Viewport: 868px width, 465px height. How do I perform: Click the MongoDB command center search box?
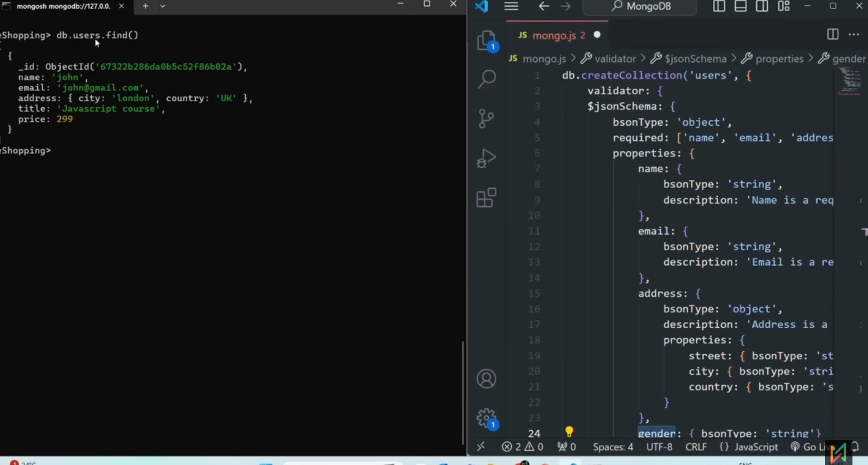pos(640,7)
